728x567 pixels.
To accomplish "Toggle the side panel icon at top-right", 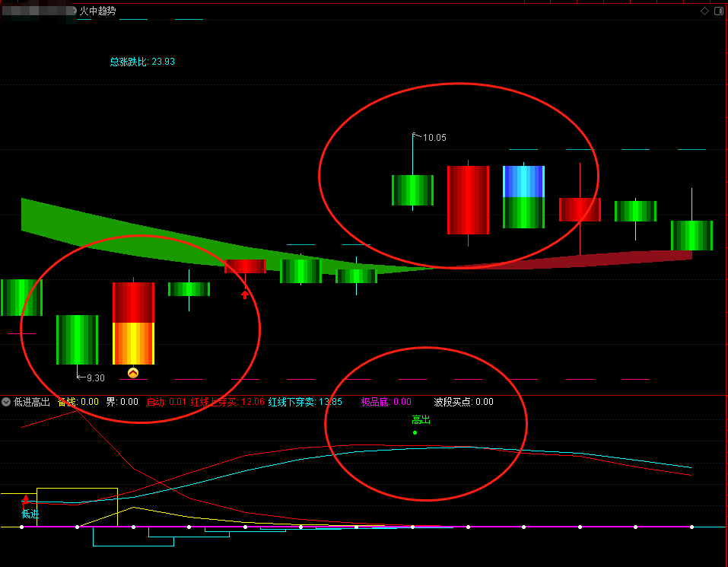I will (719, 11).
